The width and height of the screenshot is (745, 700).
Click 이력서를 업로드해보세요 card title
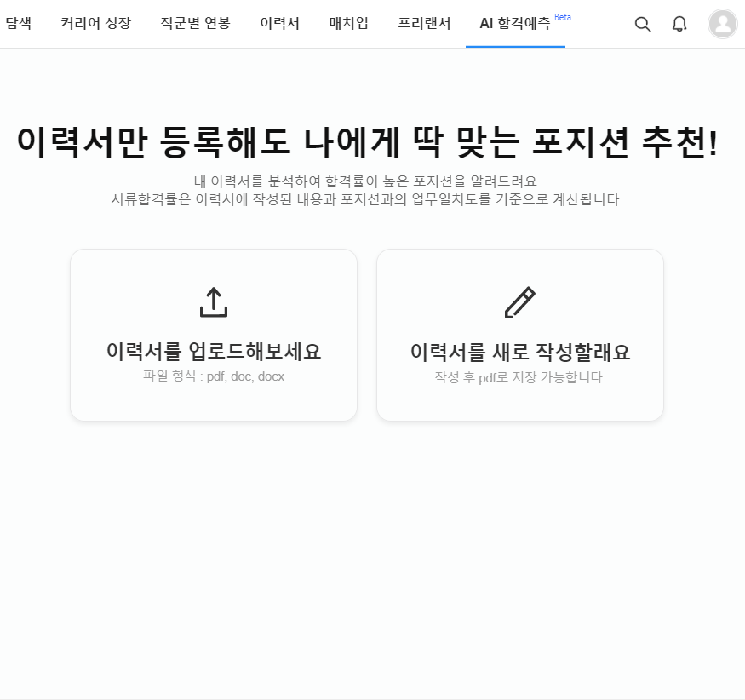pyautogui.click(x=214, y=351)
